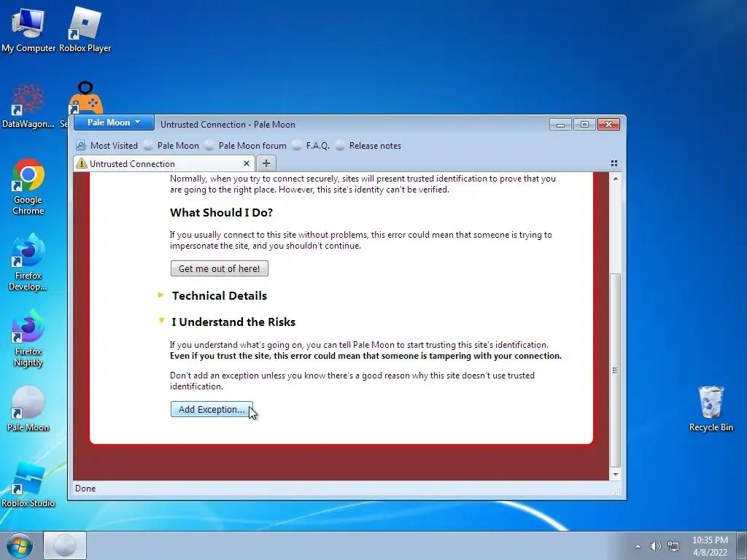
Task: Launch Firefox Nightly shortcut
Action: pos(28,338)
